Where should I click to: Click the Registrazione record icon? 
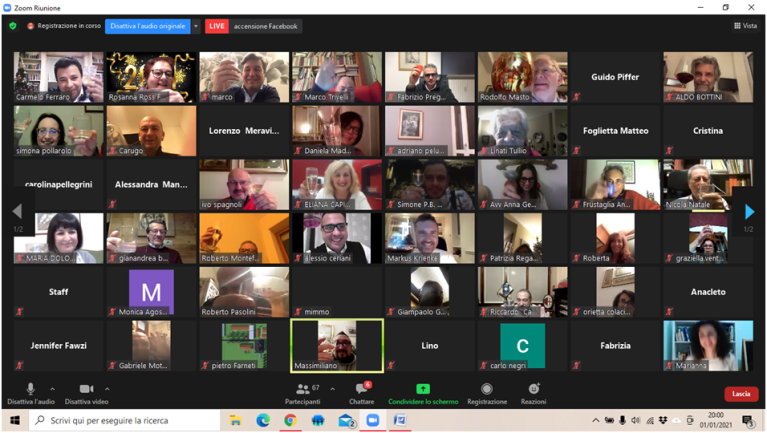click(x=487, y=389)
